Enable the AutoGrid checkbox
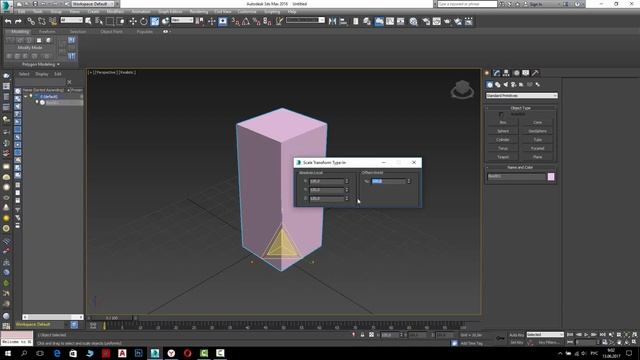The width and height of the screenshot is (640, 360). pyautogui.click(x=501, y=114)
